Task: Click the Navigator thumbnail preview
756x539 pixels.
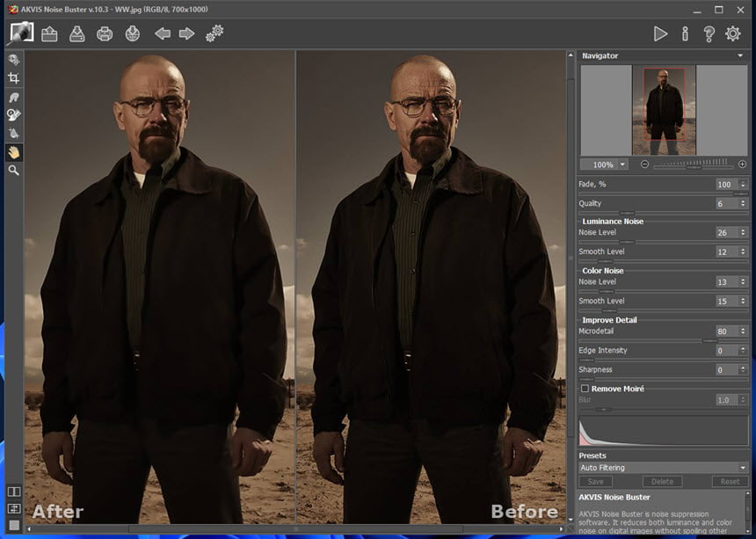Action: click(x=664, y=111)
